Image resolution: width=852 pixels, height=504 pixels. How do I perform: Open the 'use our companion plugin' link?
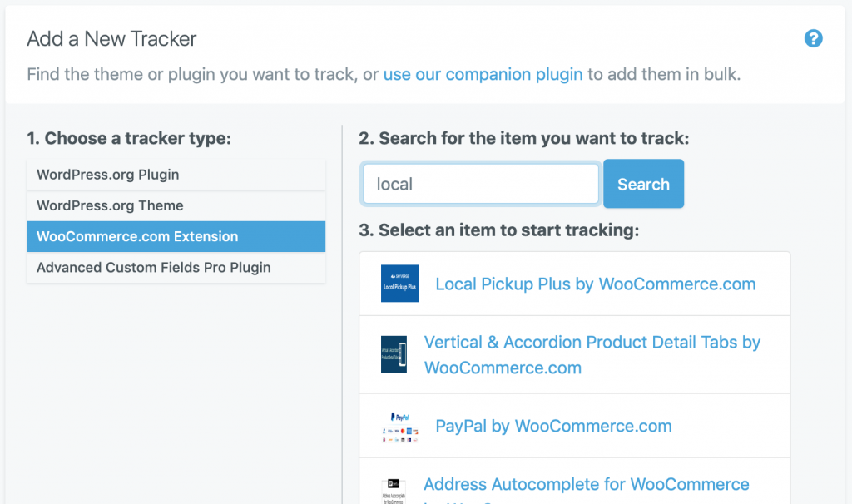(x=483, y=74)
